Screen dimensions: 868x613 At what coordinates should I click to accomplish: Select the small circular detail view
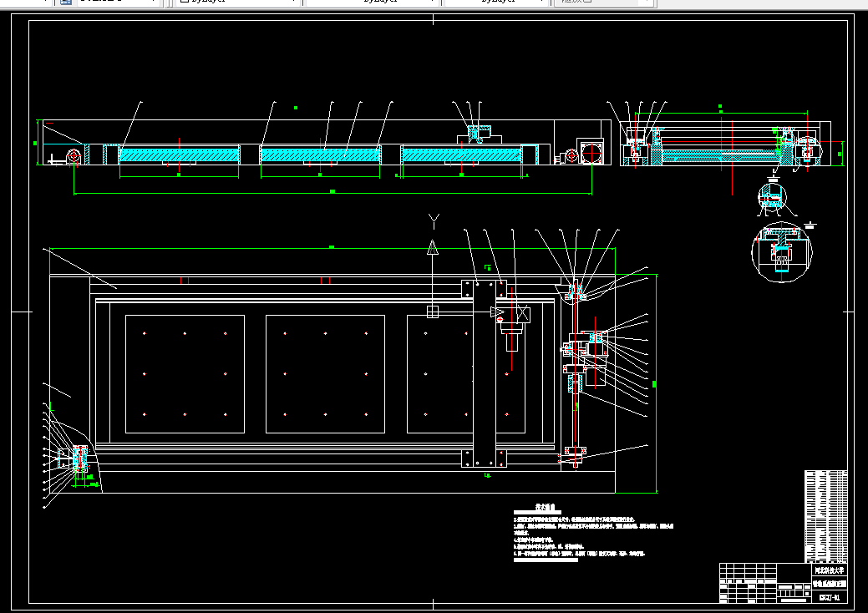coord(772,197)
